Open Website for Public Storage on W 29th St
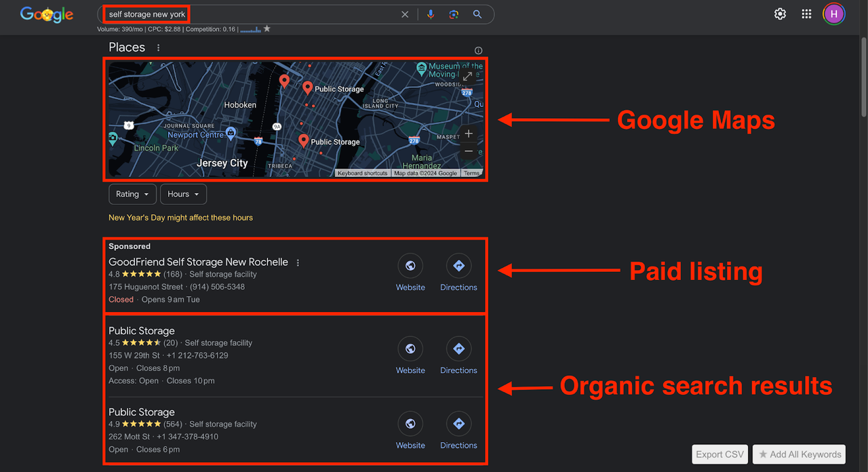The width and height of the screenshot is (868, 472). click(x=410, y=355)
